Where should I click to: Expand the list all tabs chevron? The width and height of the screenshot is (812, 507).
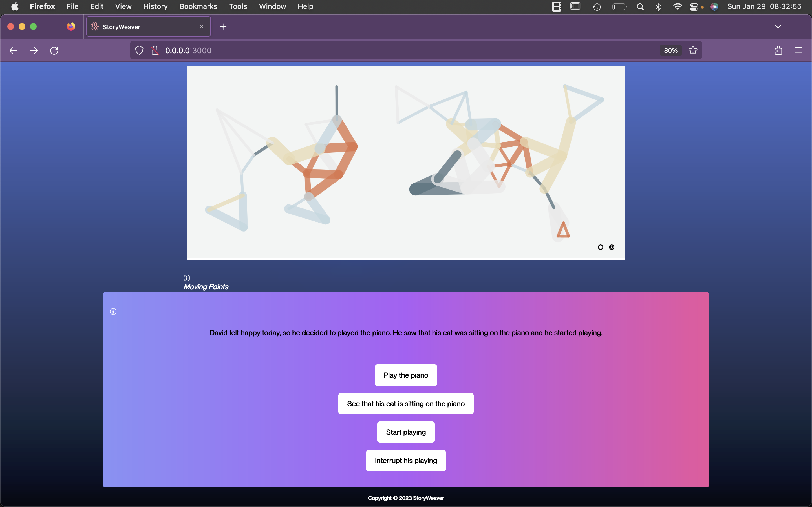[778, 26]
